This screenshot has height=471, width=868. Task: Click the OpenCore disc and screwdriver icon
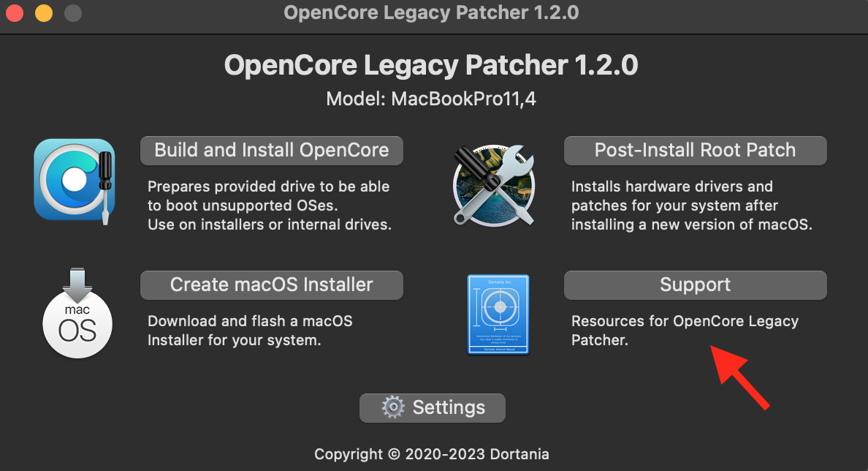pyautogui.click(x=75, y=182)
